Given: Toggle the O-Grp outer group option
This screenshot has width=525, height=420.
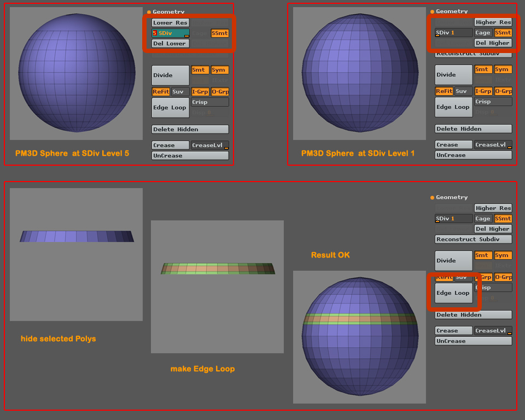Looking at the screenshot, I should (220, 91).
